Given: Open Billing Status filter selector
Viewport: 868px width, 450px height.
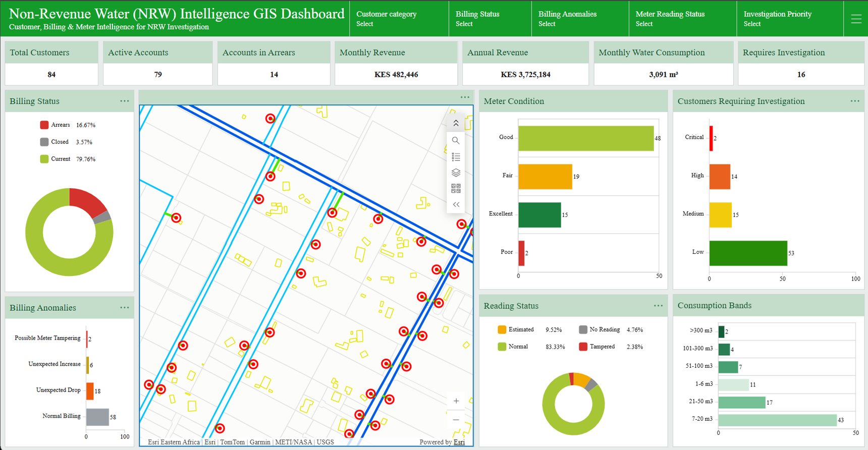Looking at the screenshot, I should click(x=490, y=19).
